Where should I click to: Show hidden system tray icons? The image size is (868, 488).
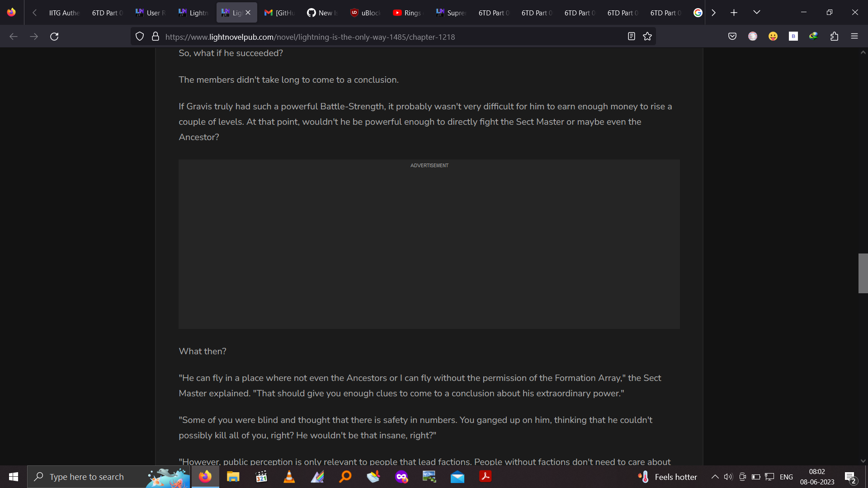[x=715, y=477]
